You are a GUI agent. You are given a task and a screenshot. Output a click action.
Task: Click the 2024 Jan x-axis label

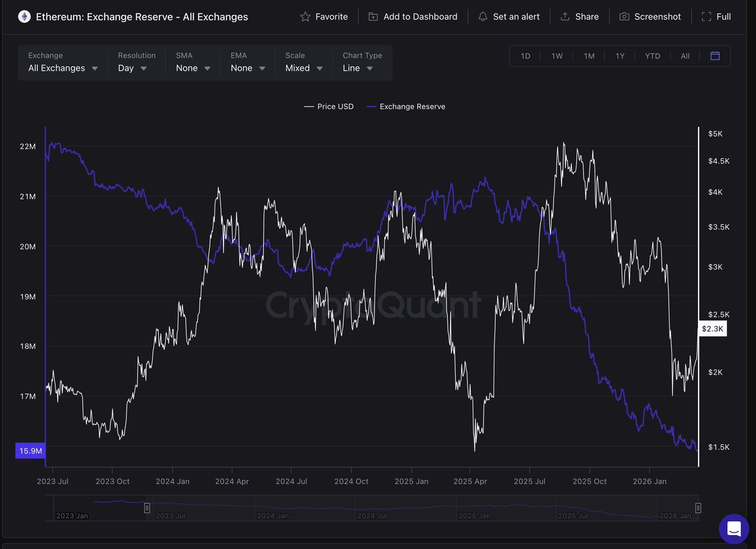pos(173,481)
